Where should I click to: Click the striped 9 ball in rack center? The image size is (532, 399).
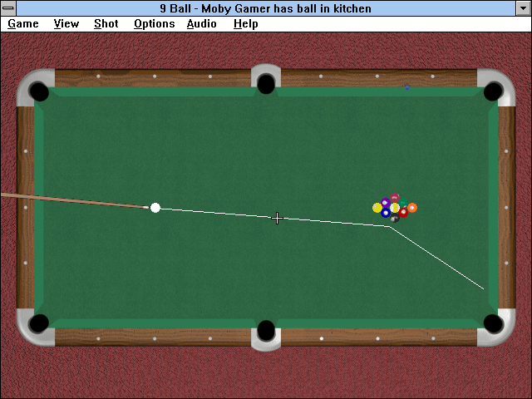395,208
